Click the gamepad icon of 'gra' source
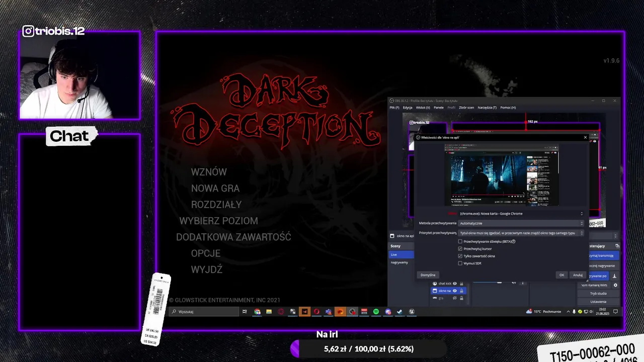 [435, 298]
